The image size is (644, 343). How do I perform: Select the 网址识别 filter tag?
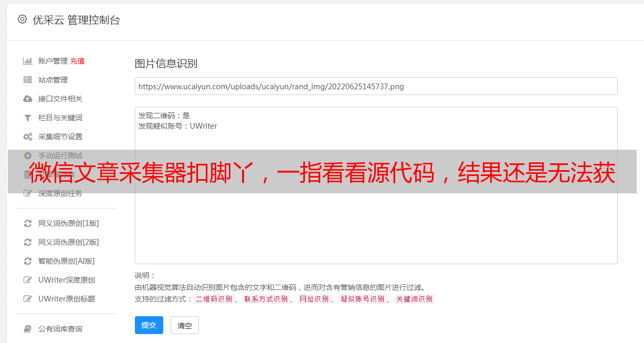click(314, 299)
